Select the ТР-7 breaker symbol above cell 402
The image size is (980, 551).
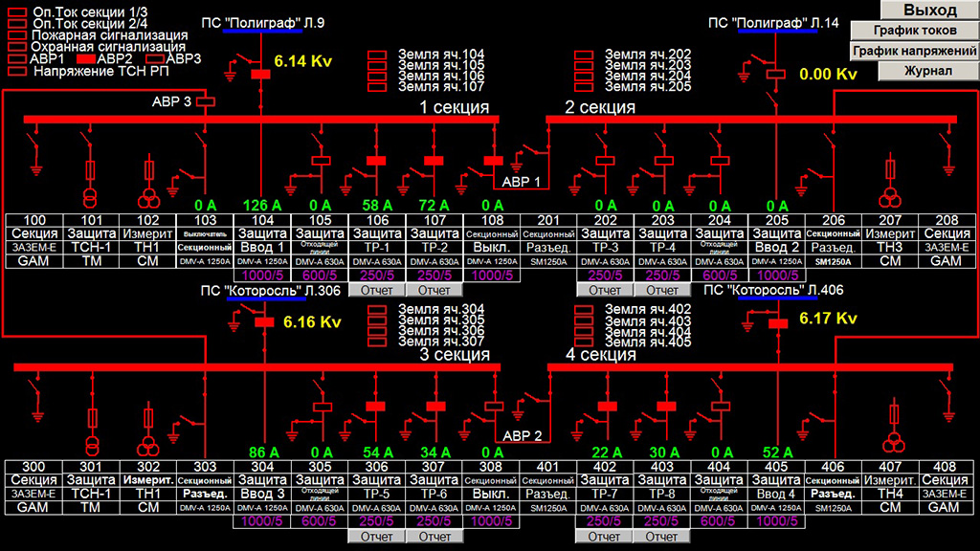click(x=607, y=407)
